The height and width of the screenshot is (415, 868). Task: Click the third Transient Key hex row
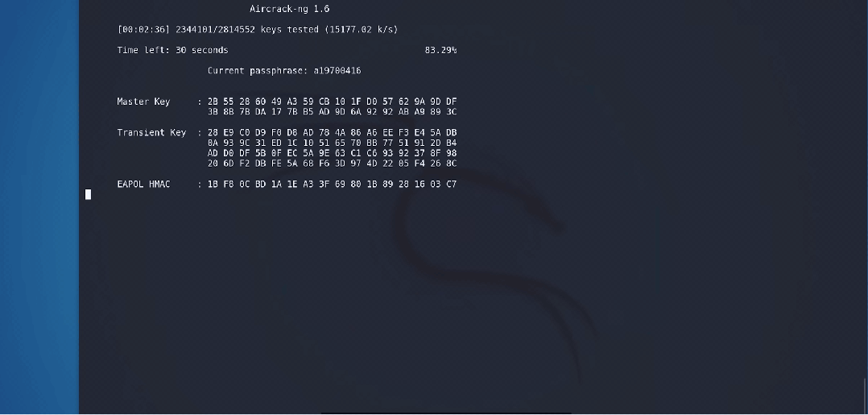[332, 153]
